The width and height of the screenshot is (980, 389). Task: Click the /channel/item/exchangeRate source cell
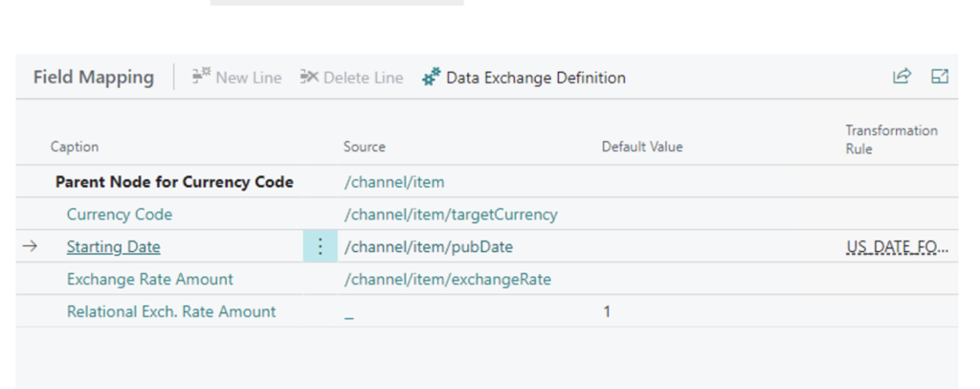coord(447,280)
